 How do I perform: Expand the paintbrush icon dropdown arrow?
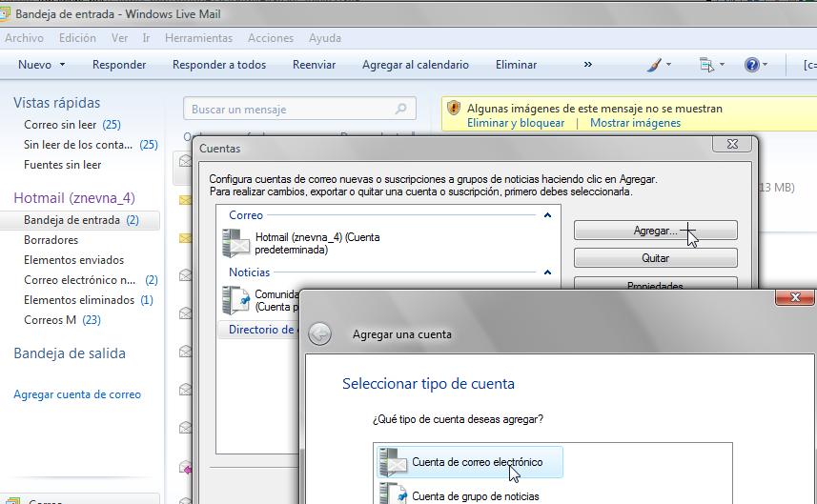(x=669, y=65)
